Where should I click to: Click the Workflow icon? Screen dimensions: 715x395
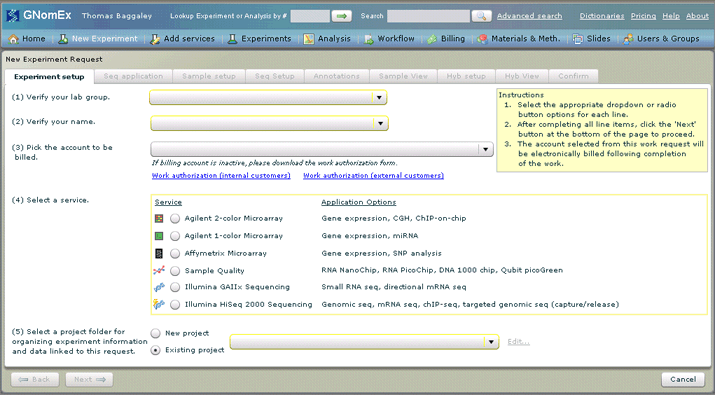[368, 39]
